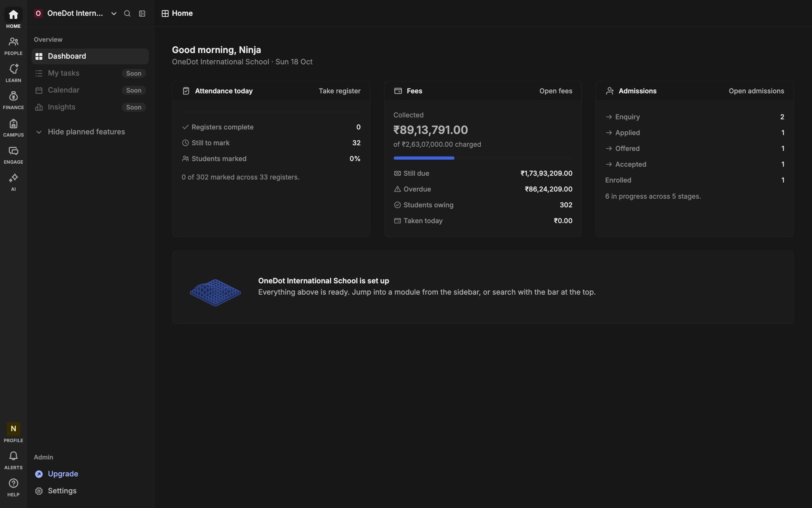Click the Registers complete row
This screenshot has width=812, height=508.
point(271,127)
